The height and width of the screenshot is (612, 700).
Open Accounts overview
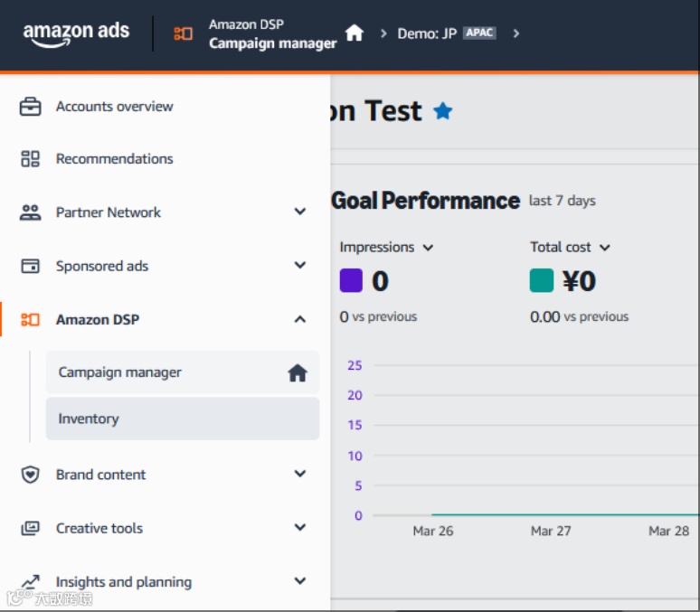click(114, 107)
